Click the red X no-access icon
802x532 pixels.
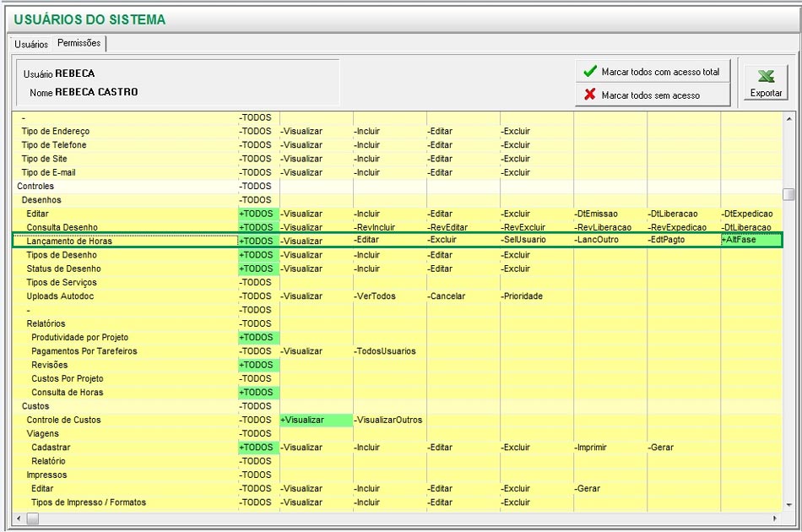pyautogui.click(x=590, y=95)
